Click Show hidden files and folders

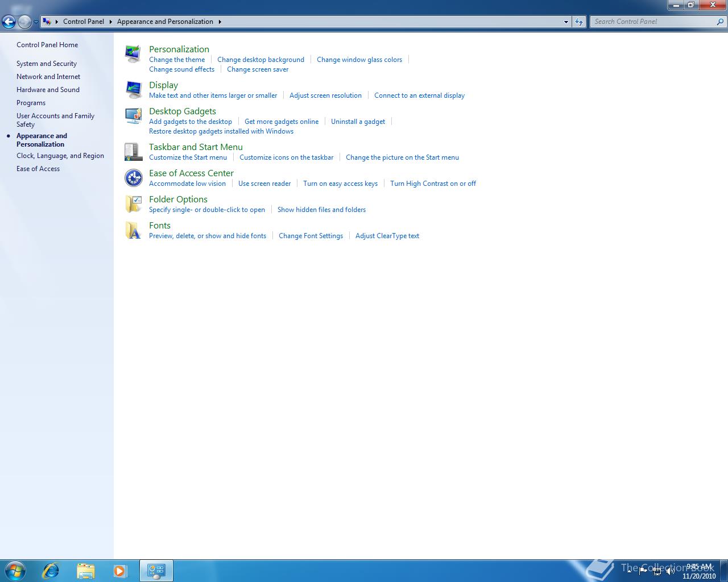321,210
